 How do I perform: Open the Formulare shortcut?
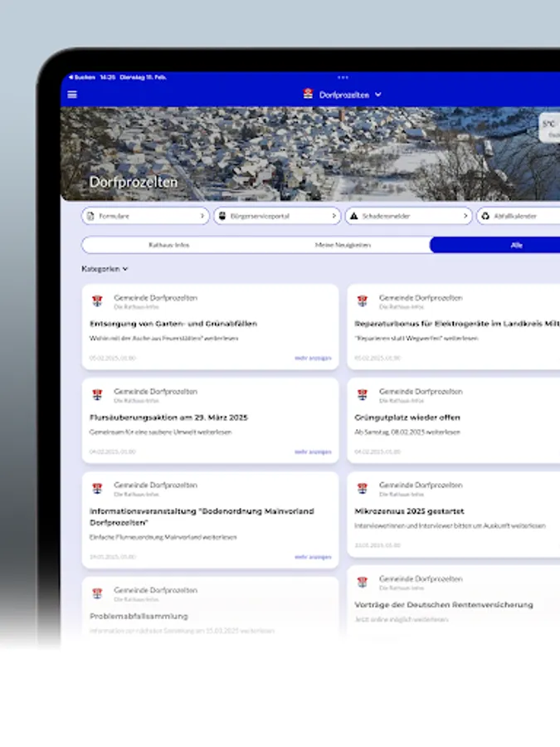click(145, 216)
